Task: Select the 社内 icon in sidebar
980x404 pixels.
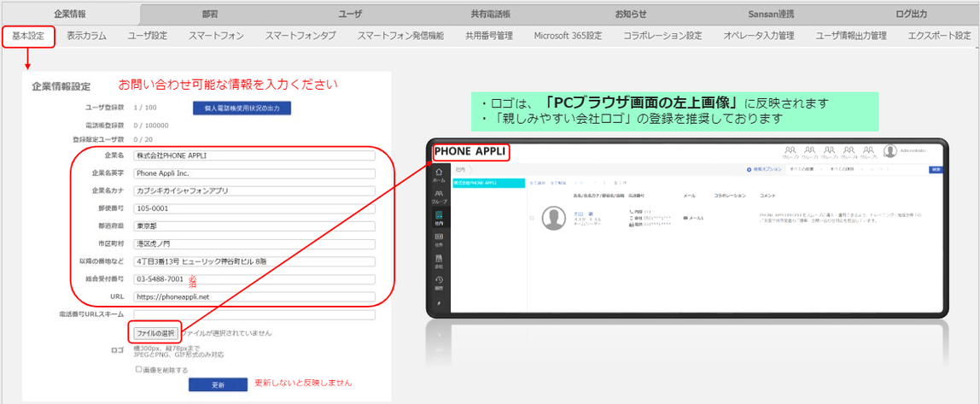Action: click(439, 215)
